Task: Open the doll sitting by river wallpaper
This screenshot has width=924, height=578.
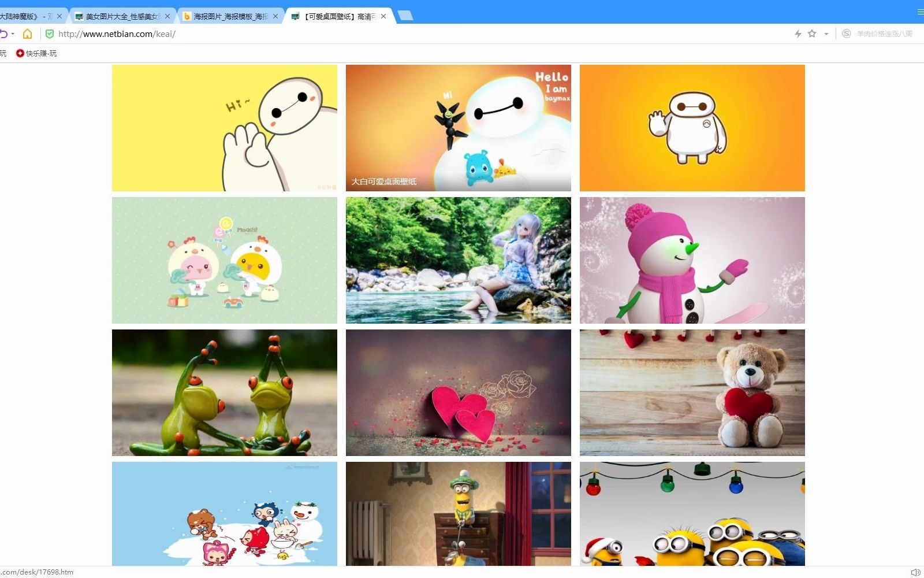Action: [459, 260]
